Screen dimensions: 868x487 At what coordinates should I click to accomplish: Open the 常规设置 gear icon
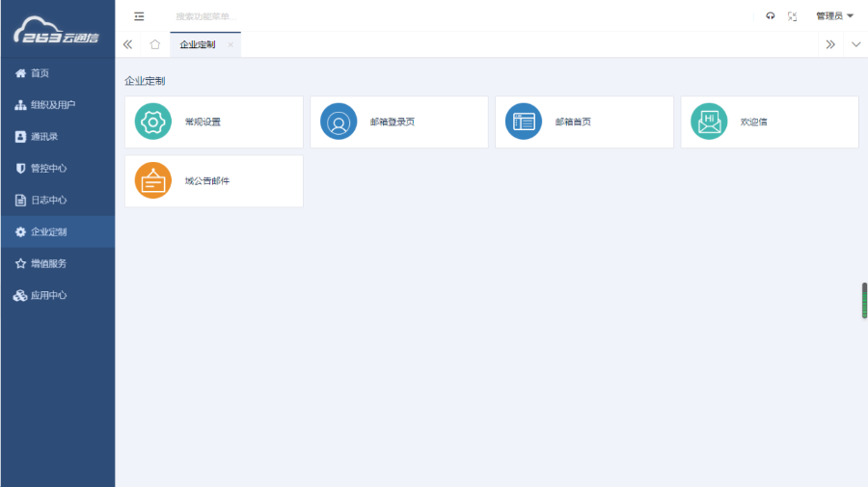coord(153,122)
